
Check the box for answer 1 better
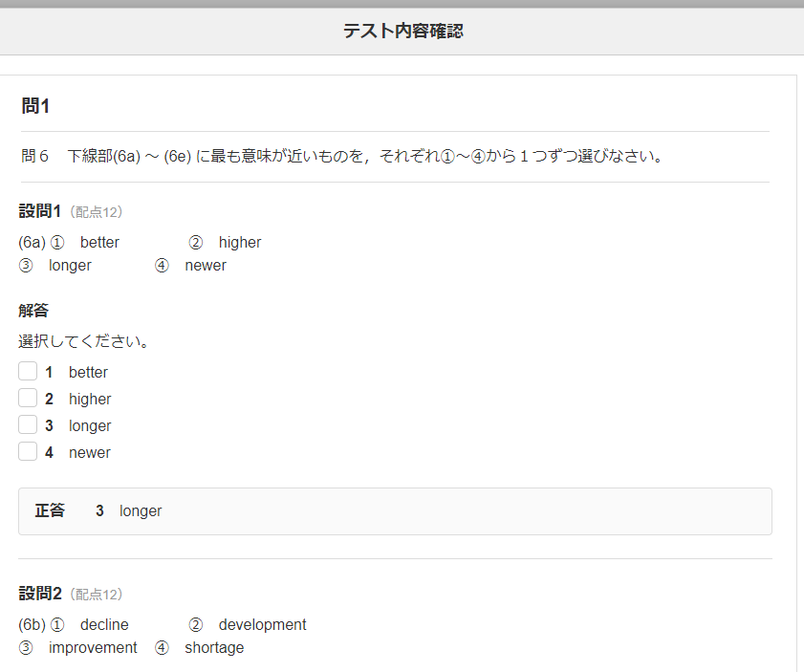point(28,372)
